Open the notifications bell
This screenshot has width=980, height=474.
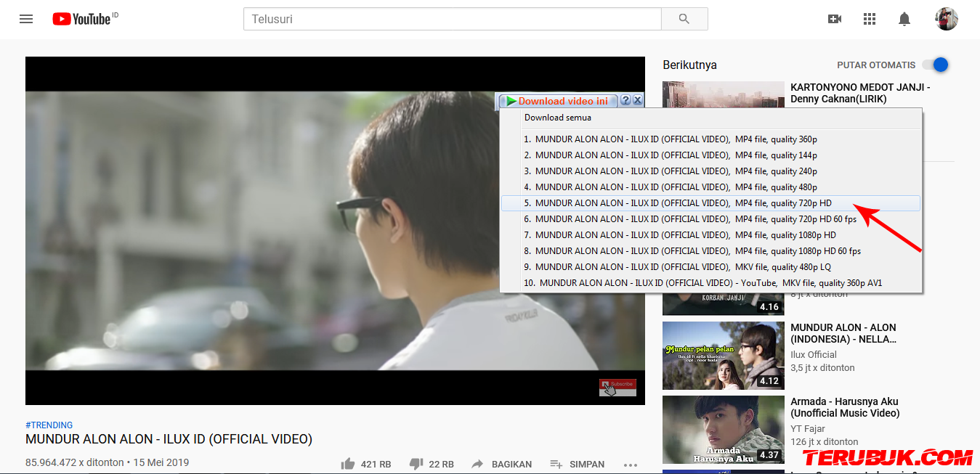point(904,19)
